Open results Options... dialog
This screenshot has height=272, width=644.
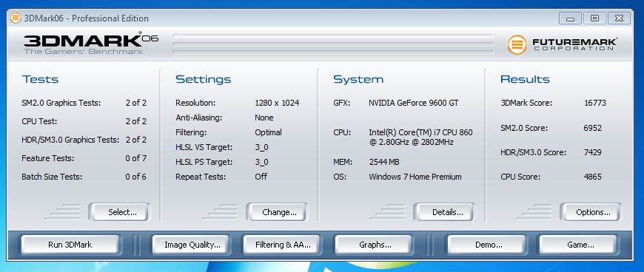590,212
